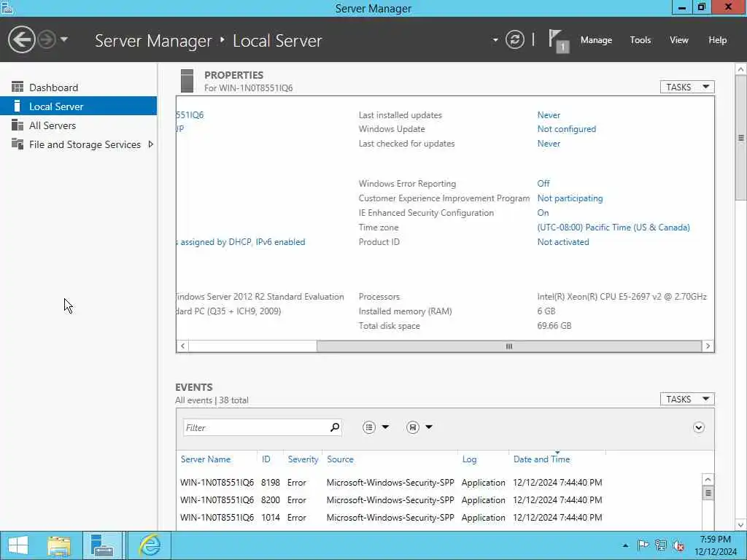Sort events by the Log column
747x560 pixels.
(x=469, y=459)
